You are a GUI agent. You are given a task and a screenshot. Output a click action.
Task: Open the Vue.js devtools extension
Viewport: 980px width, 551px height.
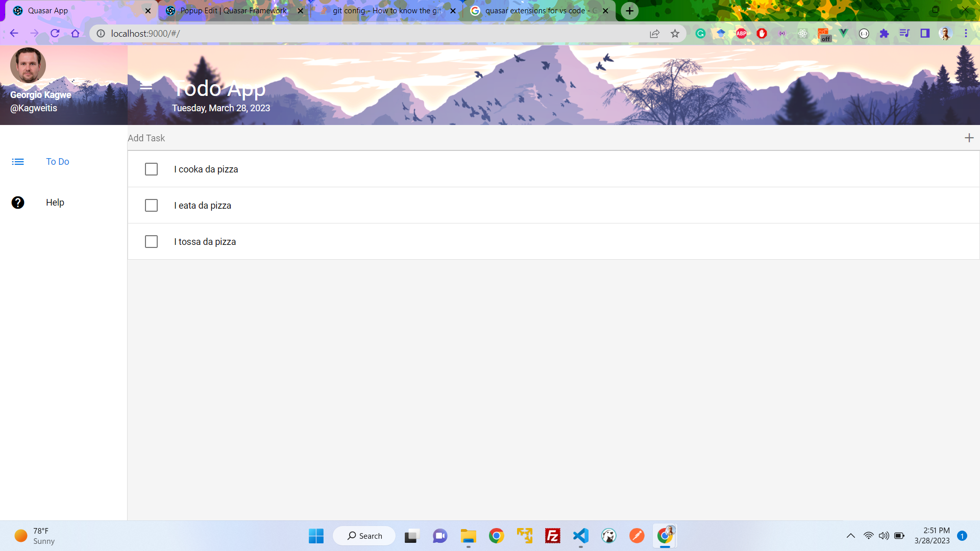[x=843, y=33]
